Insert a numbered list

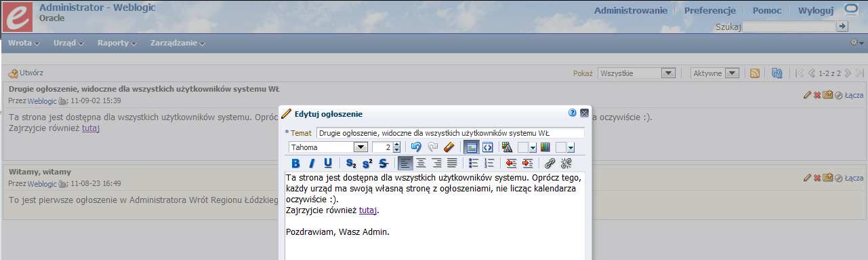point(489,163)
